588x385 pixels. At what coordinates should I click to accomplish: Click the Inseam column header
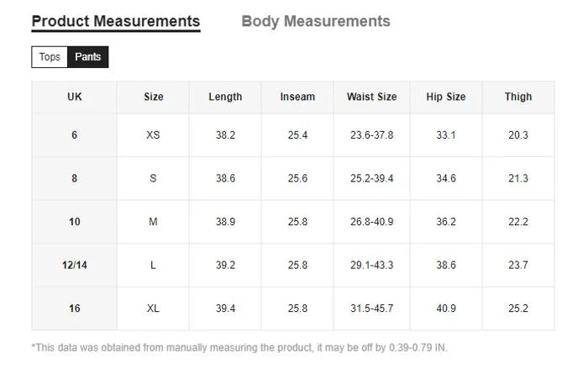297,97
